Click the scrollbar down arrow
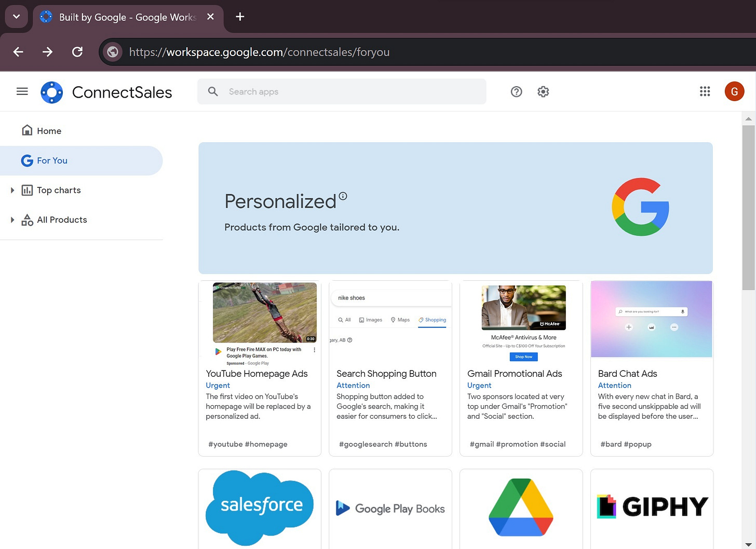 click(x=748, y=544)
